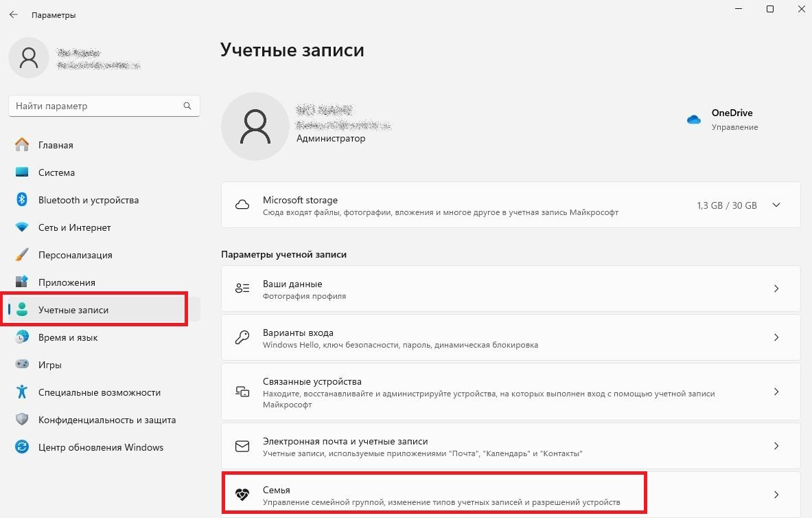Click the OneDrive cloud icon

(x=694, y=119)
